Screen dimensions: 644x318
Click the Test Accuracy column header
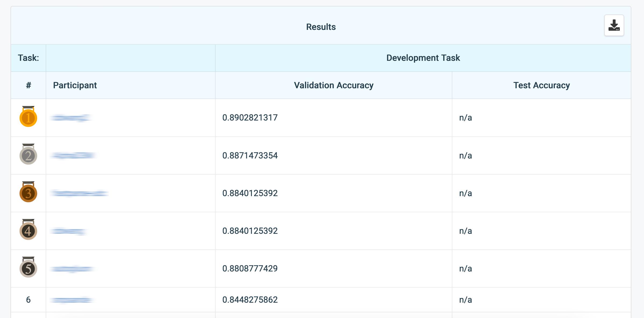pos(541,85)
